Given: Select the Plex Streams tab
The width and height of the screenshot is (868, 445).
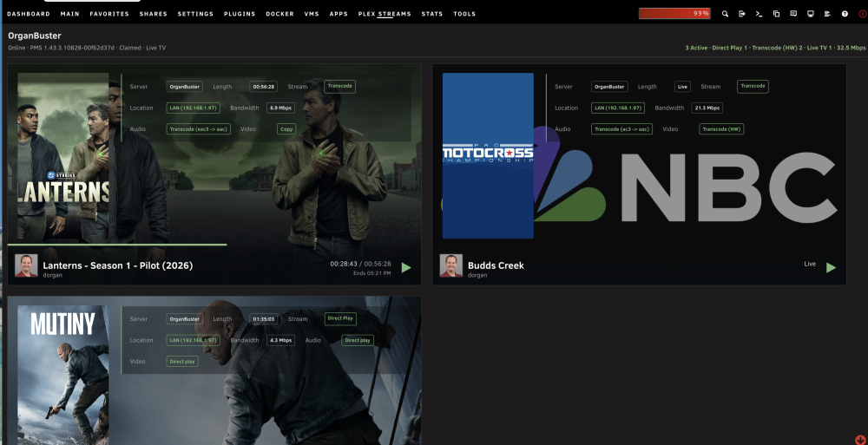Looking at the screenshot, I should (385, 14).
